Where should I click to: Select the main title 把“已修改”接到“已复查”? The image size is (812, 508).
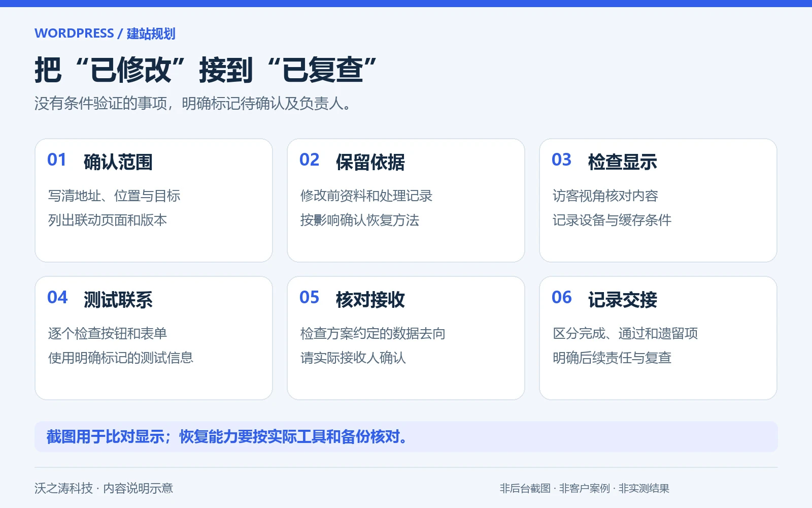pos(206,70)
